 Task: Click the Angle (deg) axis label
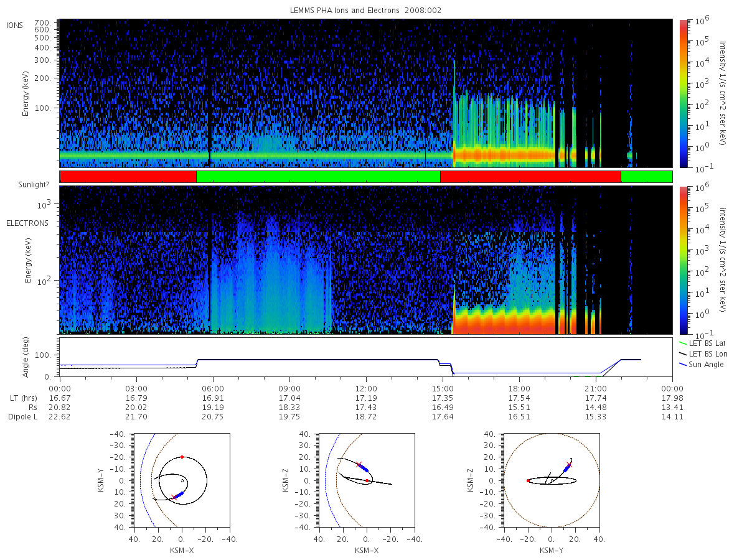(x=28, y=357)
